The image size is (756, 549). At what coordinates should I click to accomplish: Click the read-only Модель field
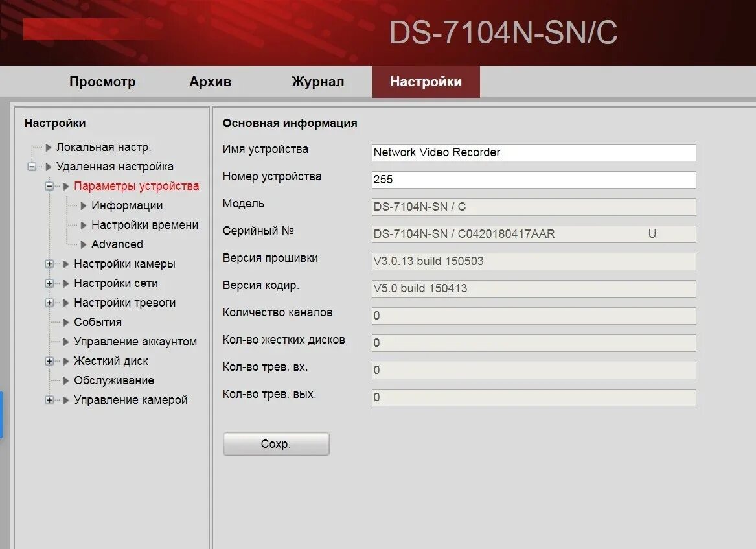click(x=534, y=207)
